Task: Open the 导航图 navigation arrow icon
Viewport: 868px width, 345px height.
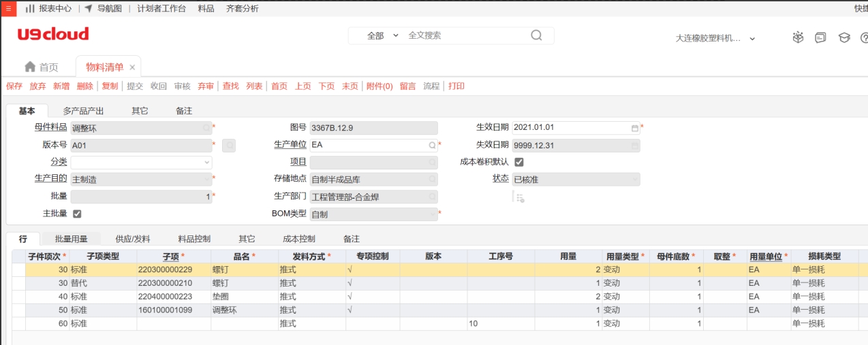Action: [88, 8]
